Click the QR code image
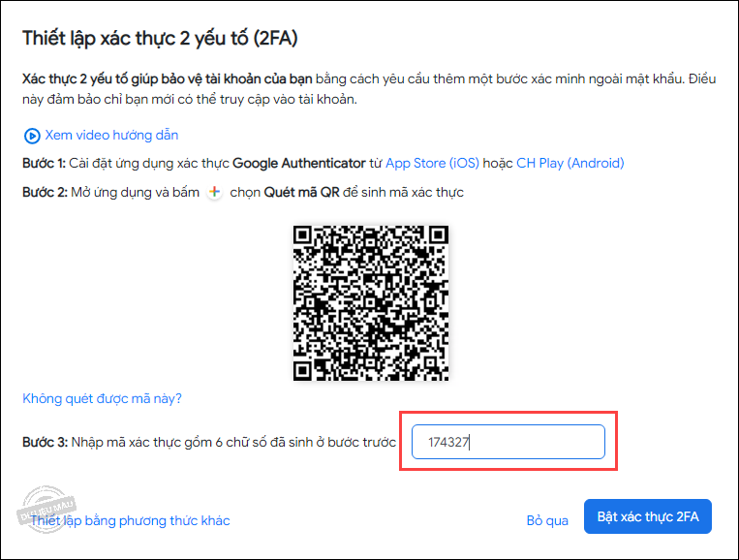The width and height of the screenshot is (739, 560). (x=371, y=303)
